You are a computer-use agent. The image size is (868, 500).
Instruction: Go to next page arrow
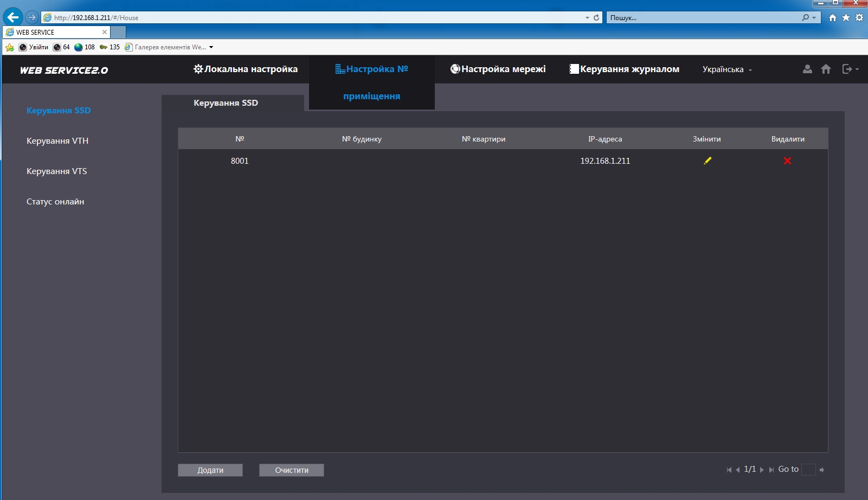[x=762, y=470]
